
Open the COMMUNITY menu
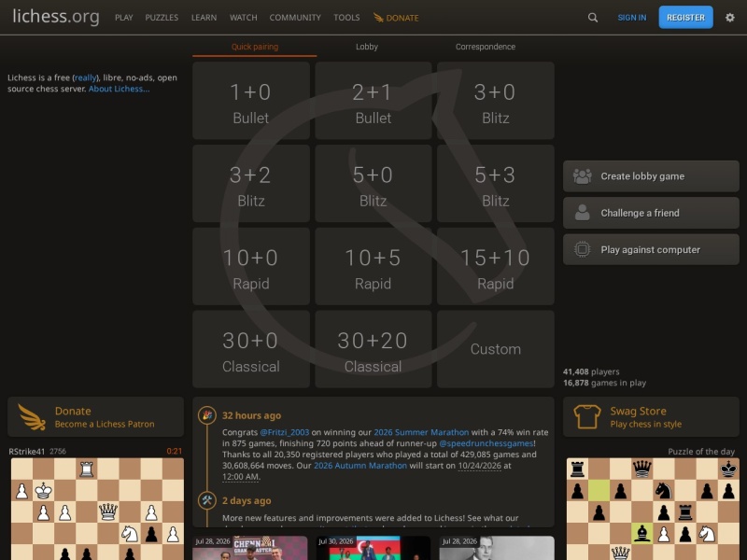click(x=295, y=18)
